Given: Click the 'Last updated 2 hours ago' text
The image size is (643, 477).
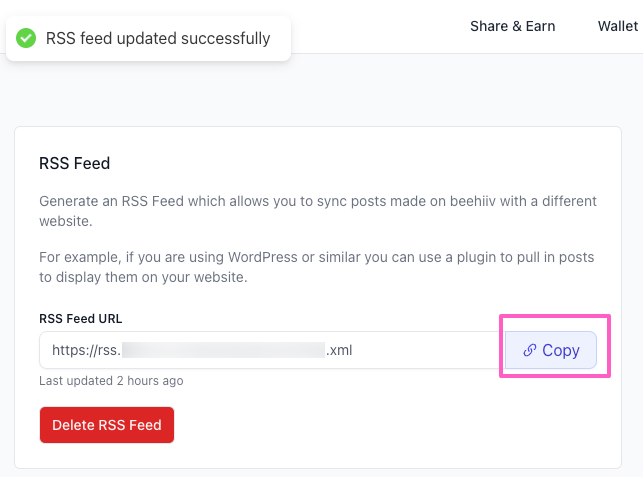Looking at the screenshot, I should 111,381.
